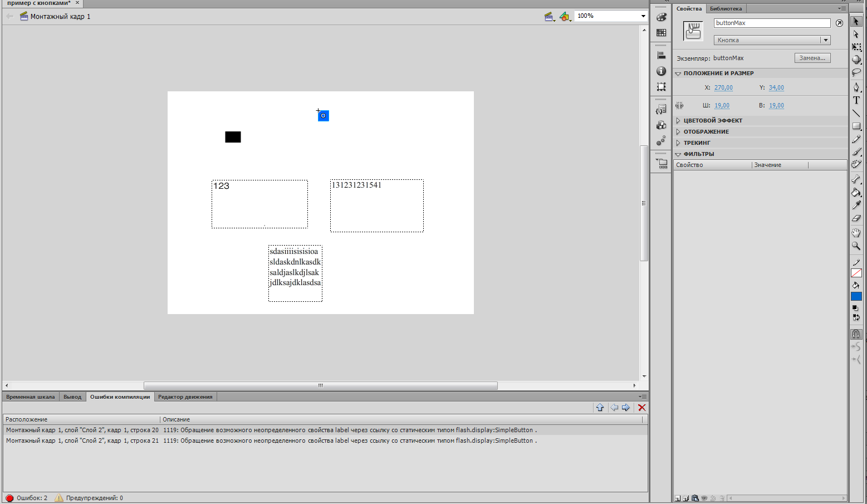This screenshot has width=867, height=504.
Task: Select the 3D Rotation tool
Action: pos(856,60)
